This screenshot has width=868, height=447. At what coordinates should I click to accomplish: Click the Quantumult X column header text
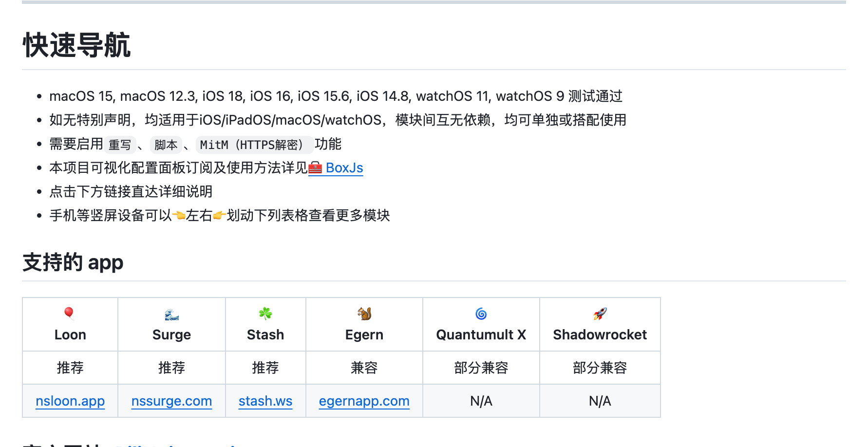(481, 335)
